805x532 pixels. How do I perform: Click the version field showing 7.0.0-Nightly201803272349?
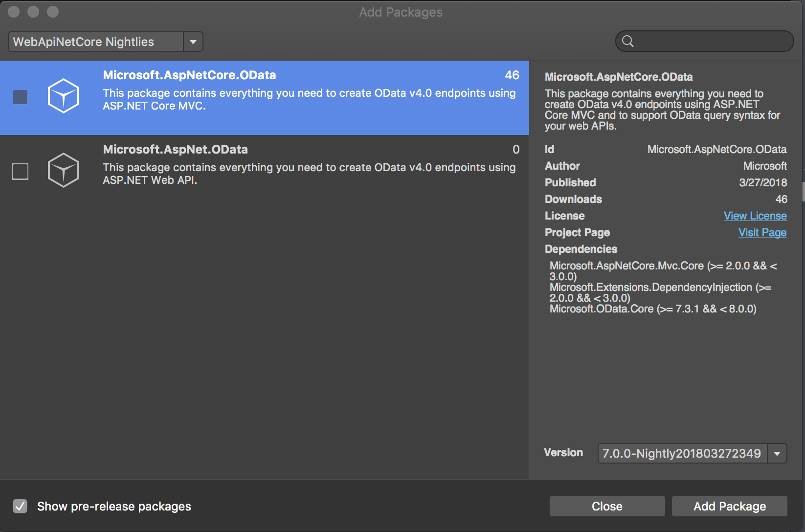pos(682,453)
